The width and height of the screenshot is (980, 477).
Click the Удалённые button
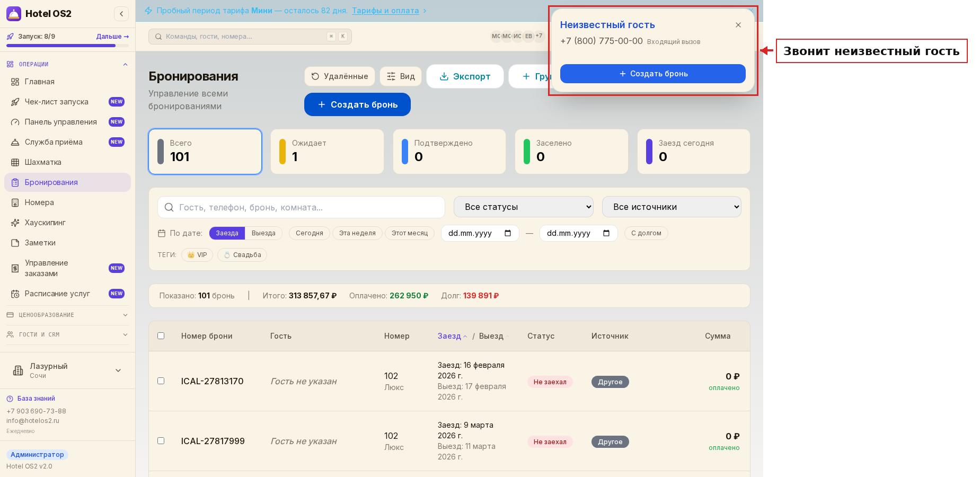coord(340,76)
